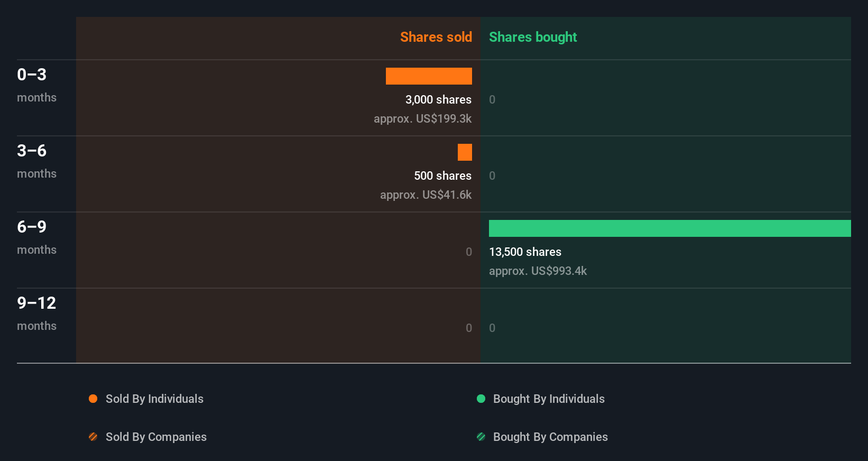This screenshot has height=461, width=868.
Task: Click the Shares sold column header
Action: 436,37
